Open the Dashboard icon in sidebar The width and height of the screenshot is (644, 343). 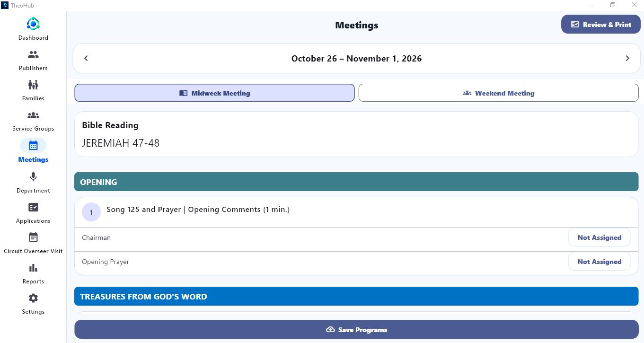pyautogui.click(x=33, y=24)
